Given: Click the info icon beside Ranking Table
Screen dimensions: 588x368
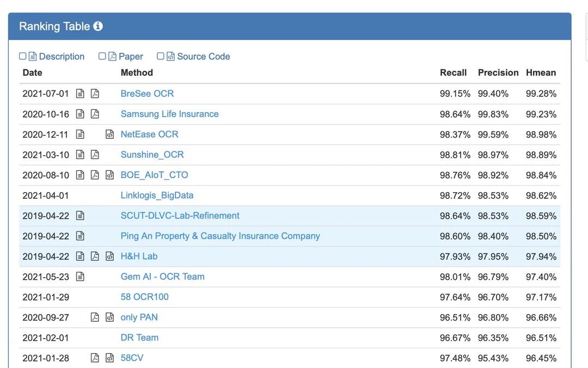Looking at the screenshot, I should [x=98, y=26].
